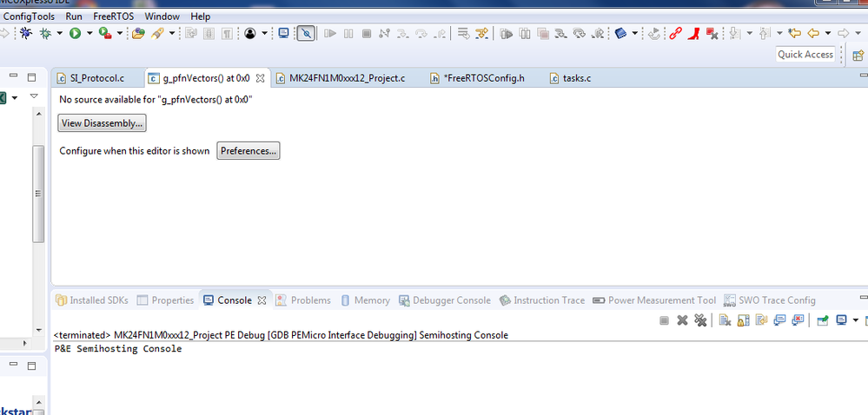
Task: Open the Help menu
Action: tap(201, 16)
